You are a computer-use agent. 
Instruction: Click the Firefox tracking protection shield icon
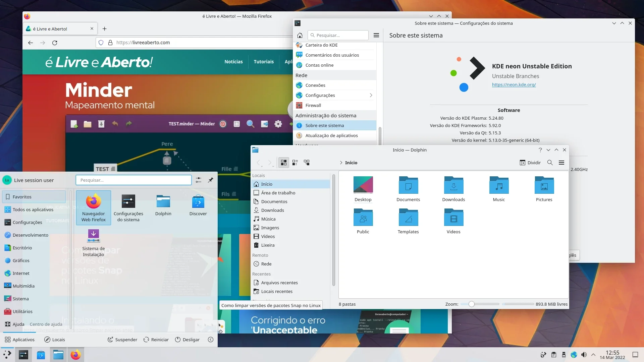tap(101, 43)
